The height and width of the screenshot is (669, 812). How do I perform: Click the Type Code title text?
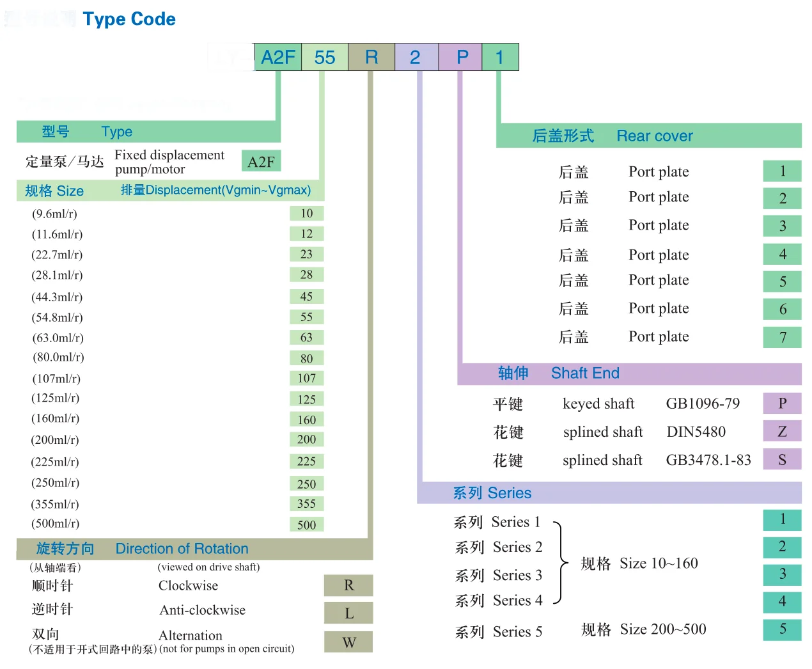(129, 19)
